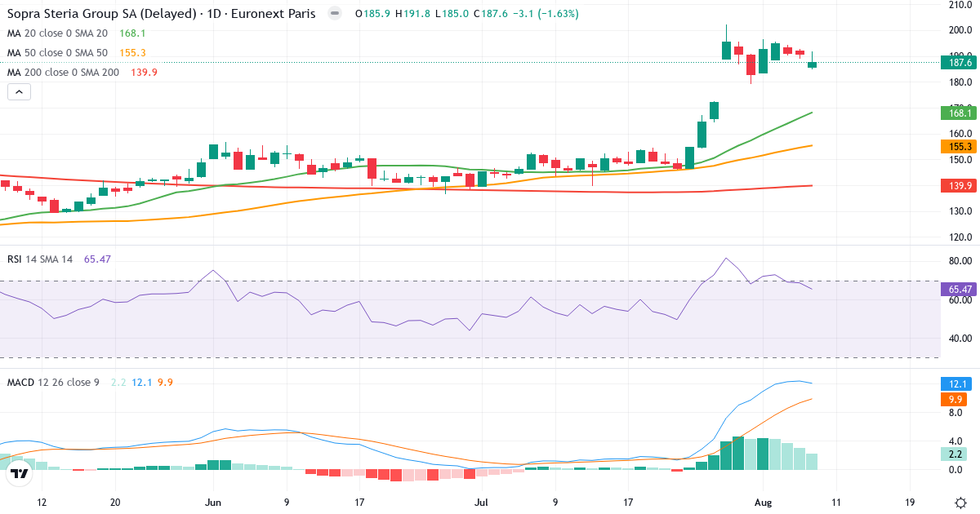Click the high price H191.8

click(x=412, y=14)
